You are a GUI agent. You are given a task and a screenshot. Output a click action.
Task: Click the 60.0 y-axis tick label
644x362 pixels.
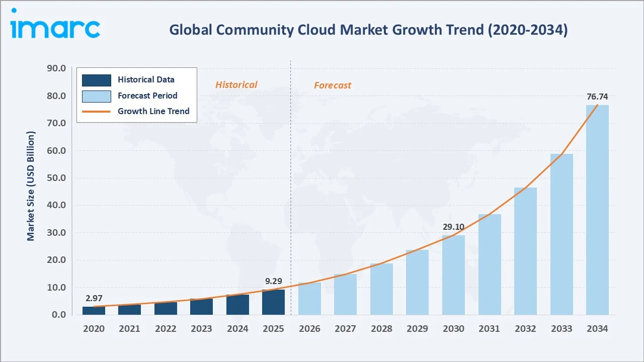[x=56, y=150]
